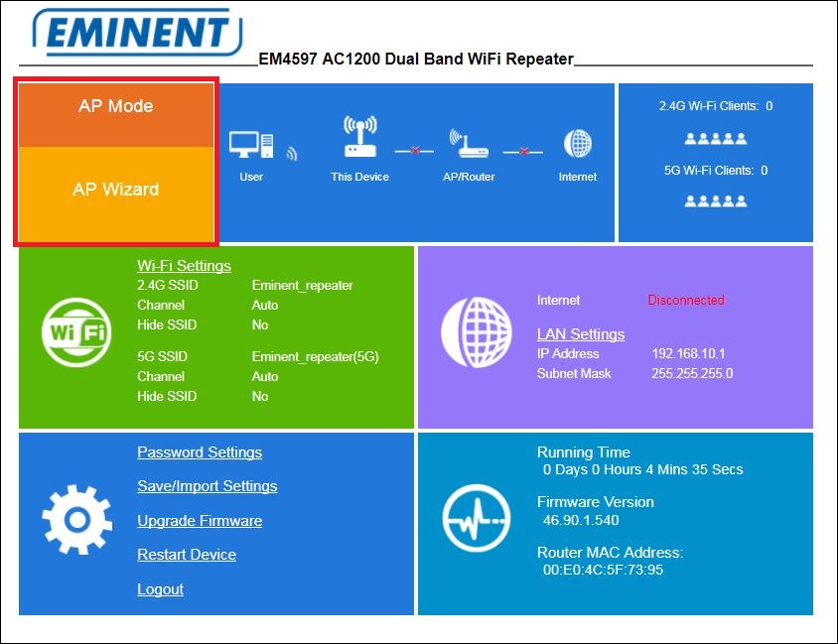
Task: Click the Running Time label
Action: click(x=584, y=452)
